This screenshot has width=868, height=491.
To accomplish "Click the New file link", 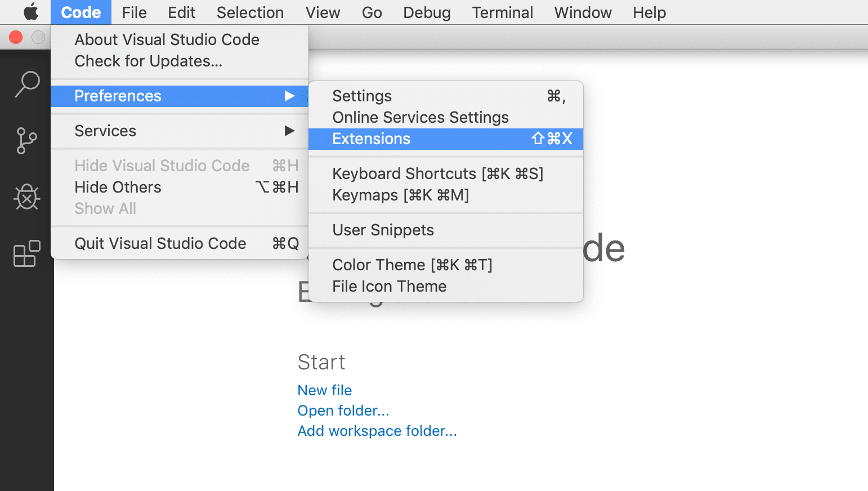I will 325,390.
